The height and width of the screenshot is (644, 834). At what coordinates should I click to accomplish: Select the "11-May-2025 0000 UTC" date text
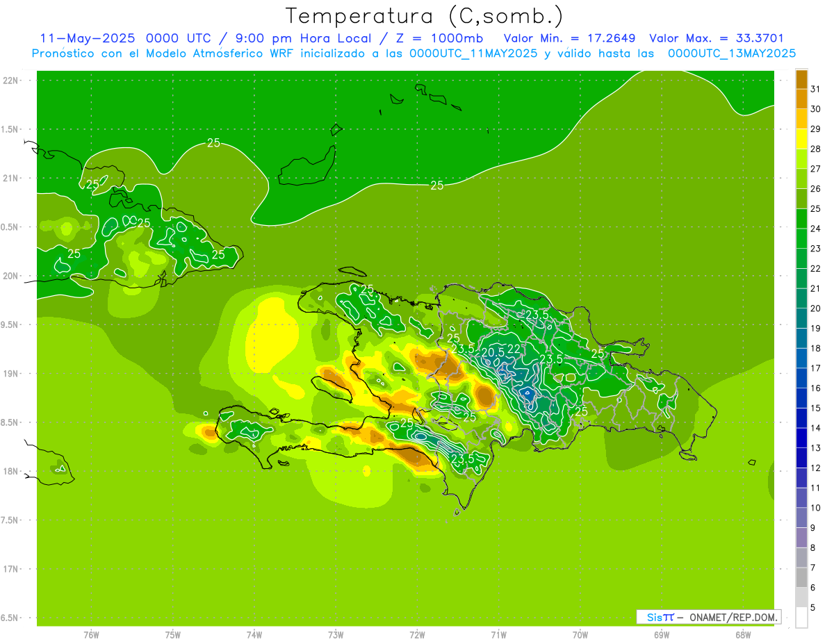pyautogui.click(x=124, y=38)
